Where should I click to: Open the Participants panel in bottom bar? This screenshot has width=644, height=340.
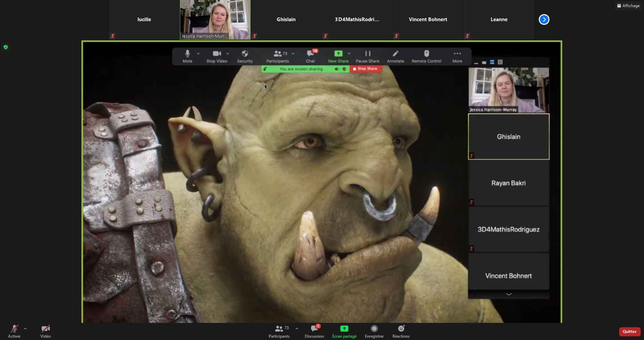pos(279,331)
